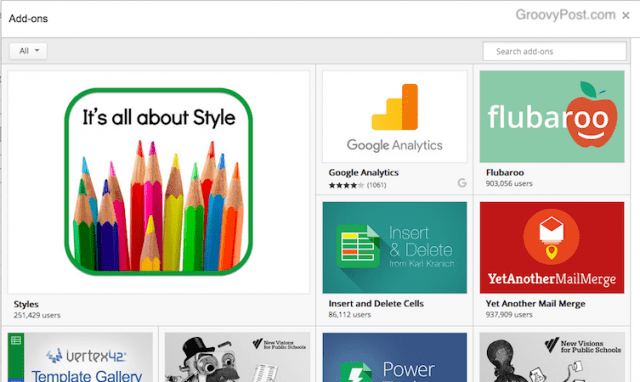This screenshot has width=640, height=382.
Task: Open the Power Tools add-on tile
Action: click(x=395, y=357)
